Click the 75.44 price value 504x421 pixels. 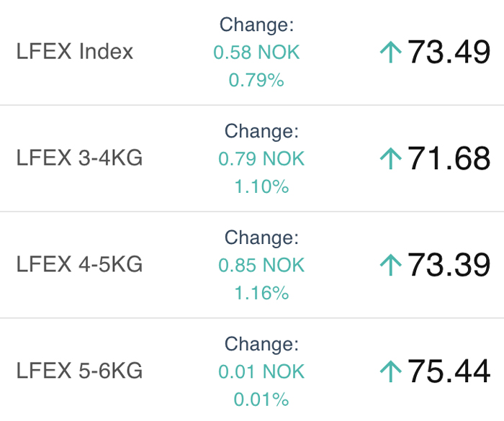449,371
